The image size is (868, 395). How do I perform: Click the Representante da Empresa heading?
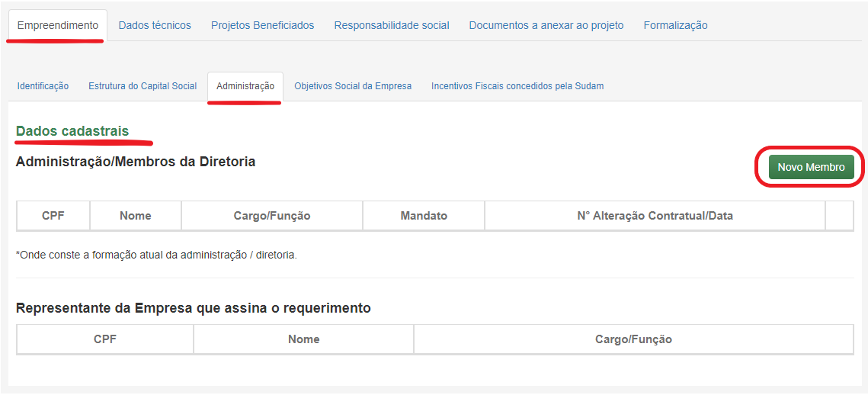click(194, 308)
